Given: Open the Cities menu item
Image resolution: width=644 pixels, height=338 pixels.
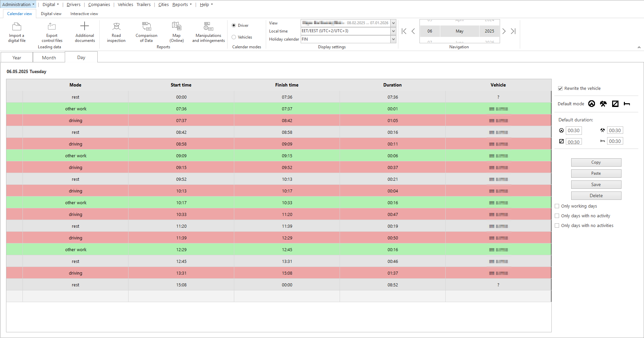Looking at the screenshot, I should (163, 4).
